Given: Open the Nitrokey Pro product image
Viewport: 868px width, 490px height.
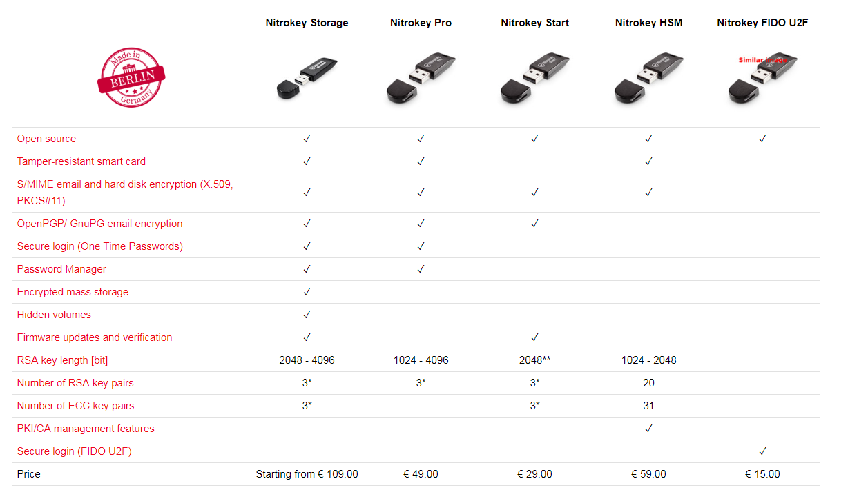Looking at the screenshot, I should (421, 79).
